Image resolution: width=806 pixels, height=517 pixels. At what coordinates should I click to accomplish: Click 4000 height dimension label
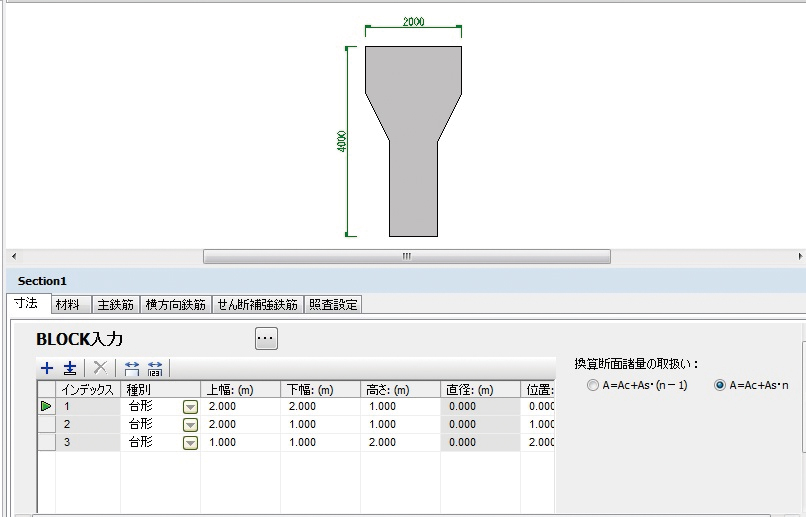click(x=341, y=141)
